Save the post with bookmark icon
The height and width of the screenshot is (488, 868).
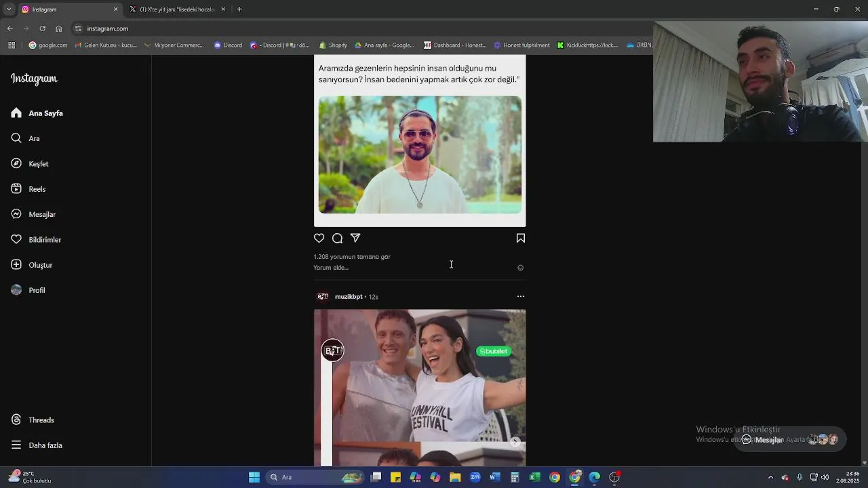click(x=520, y=238)
